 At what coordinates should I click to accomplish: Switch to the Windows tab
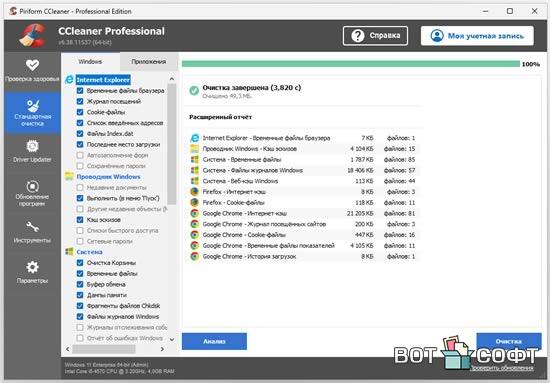point(90,62)
